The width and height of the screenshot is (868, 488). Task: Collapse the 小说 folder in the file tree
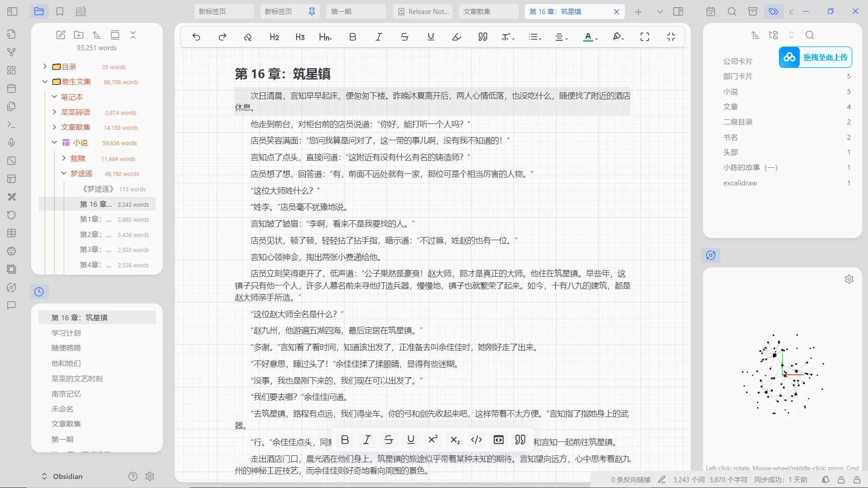[54, 142]
